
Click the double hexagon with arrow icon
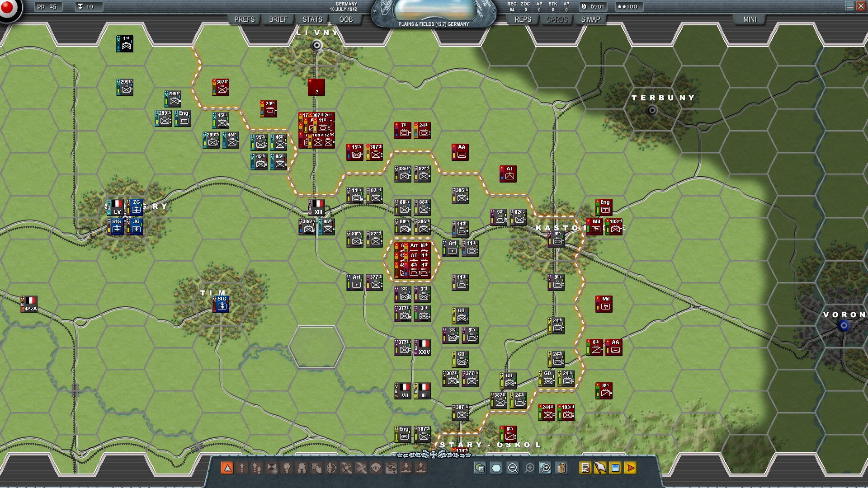[x=302, y=468]
